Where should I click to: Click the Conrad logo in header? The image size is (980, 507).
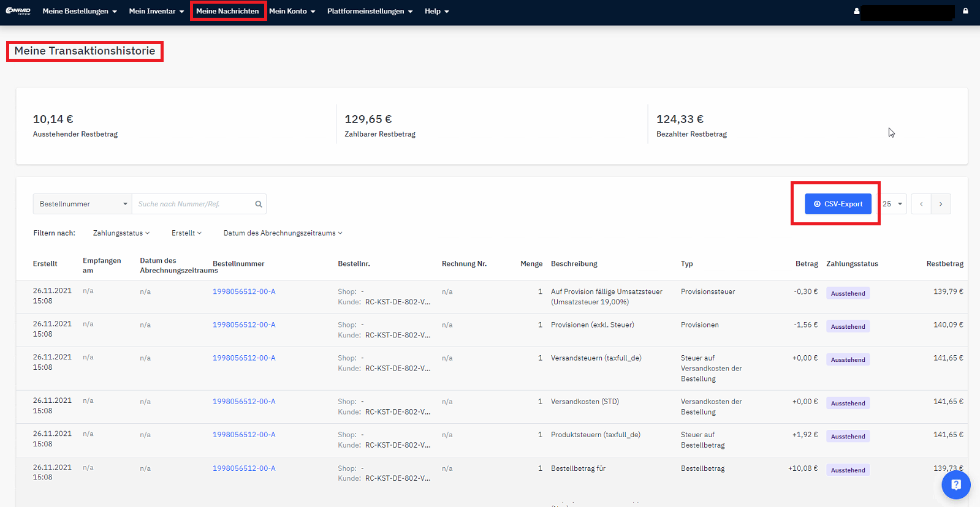click(x=18, y=11)
